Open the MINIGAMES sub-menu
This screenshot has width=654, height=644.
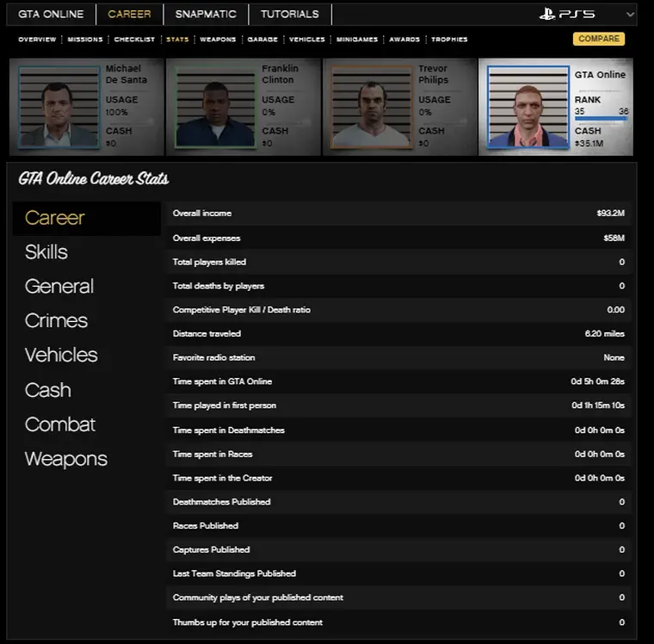pyautogui.click(x=357, y=40)
